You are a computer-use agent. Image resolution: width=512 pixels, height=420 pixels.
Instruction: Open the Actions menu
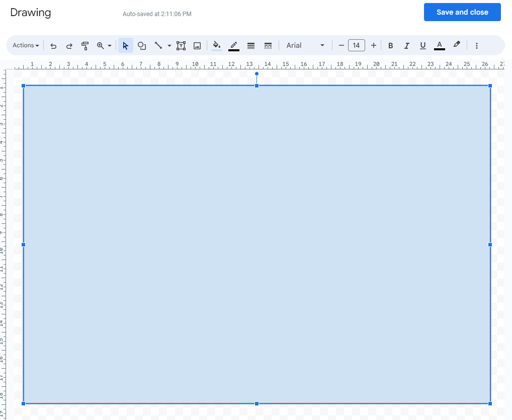[x=25, y=45]
